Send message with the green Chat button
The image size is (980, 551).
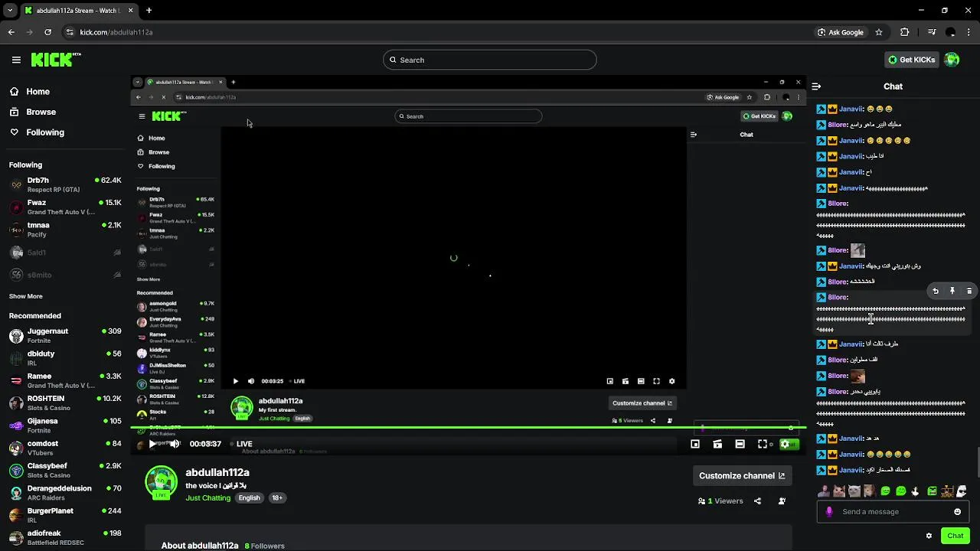[955, 536]
